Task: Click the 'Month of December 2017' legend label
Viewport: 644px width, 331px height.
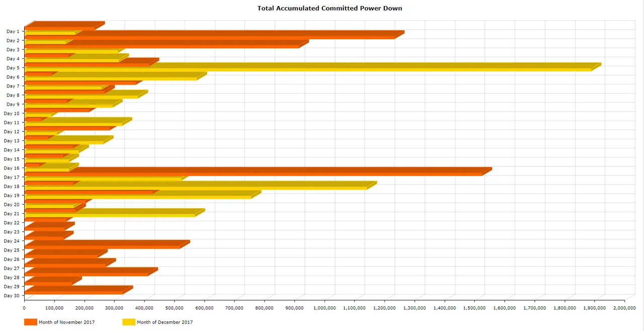Action: point(165,322)
